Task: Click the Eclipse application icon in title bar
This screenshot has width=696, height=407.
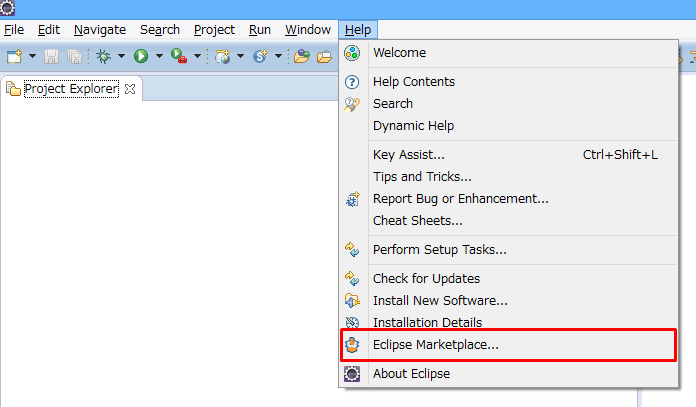Action: coord(8,8)
